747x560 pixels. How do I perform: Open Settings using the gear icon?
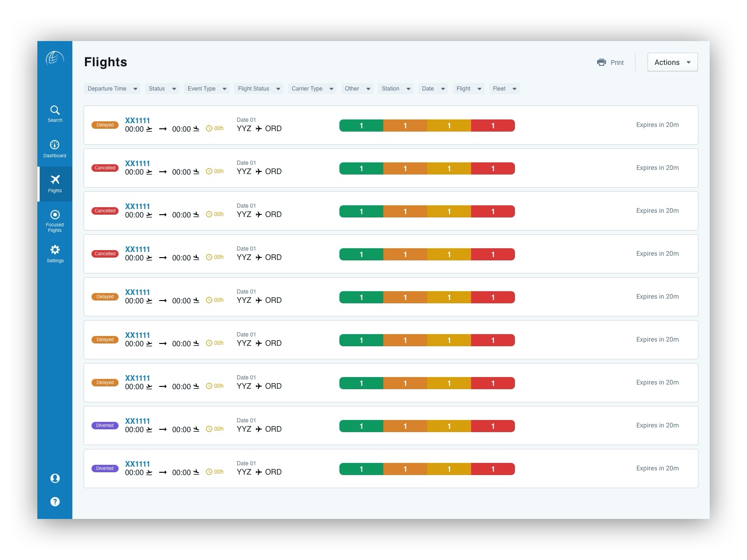[x=55, y=250]
